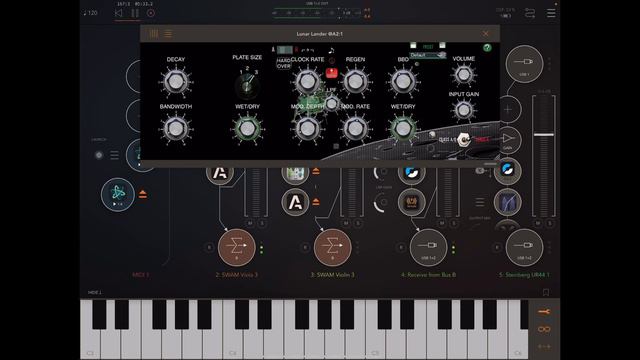Select the PLATE SIZE rotary switch

[247, 86]
